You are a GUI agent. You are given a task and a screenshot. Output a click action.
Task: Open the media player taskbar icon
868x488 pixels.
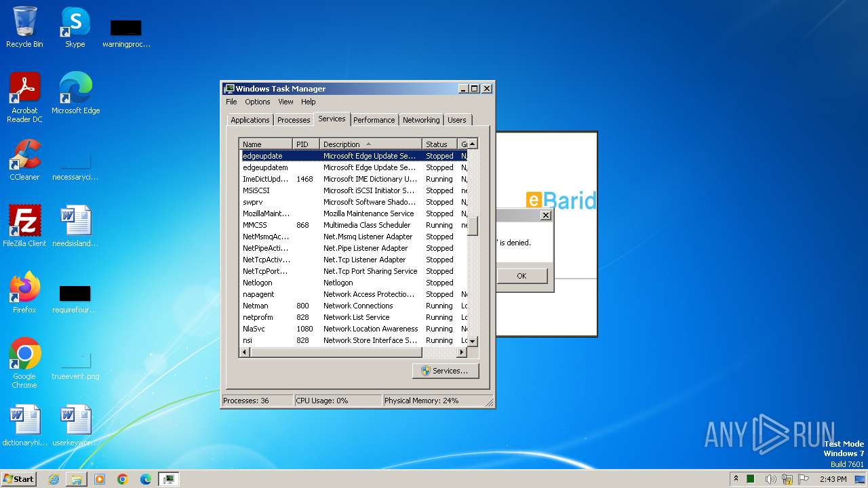[100, 479]
